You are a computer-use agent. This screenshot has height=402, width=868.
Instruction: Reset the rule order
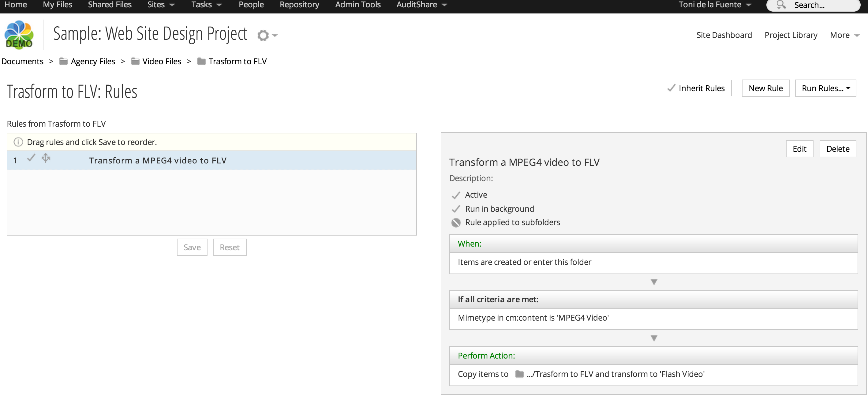tap(230, 248)
